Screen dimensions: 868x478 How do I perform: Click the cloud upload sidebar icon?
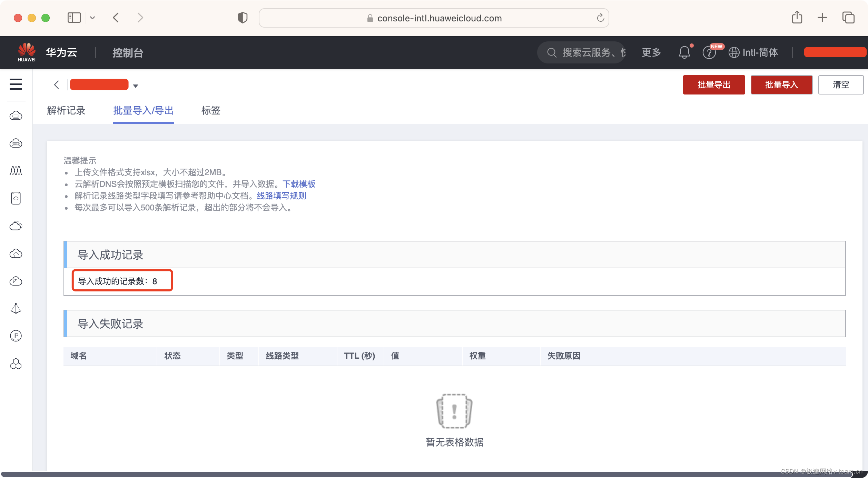(16, 253)
